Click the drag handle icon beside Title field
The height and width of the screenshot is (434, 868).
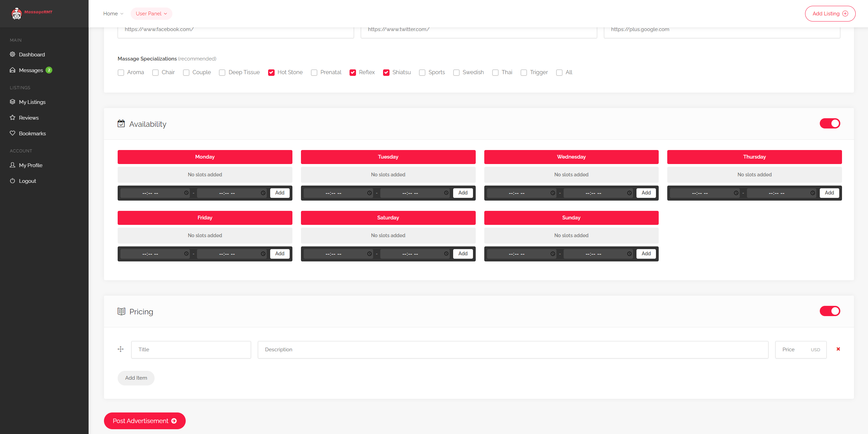[121, 349]
